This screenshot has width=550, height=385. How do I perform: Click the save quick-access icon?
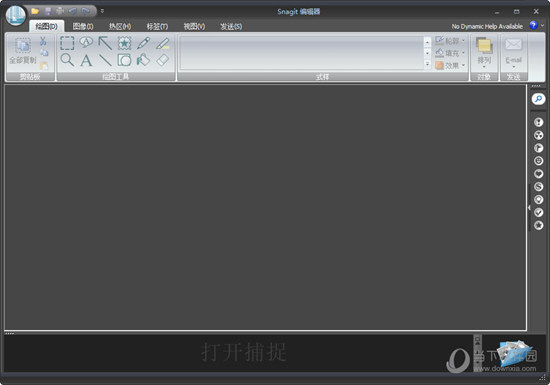[48, 11]
